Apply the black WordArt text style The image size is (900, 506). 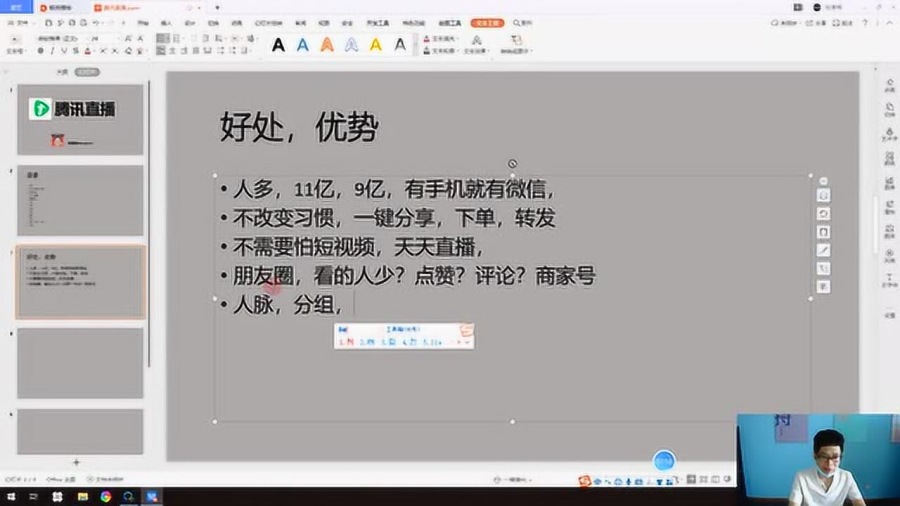point(278,45)
